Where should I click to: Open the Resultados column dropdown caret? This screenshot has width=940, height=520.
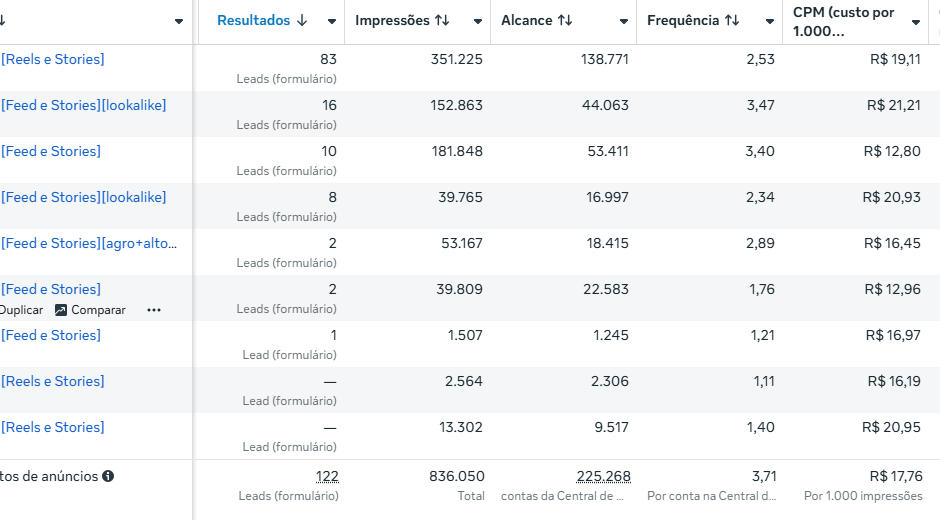[x=332, y=22]
